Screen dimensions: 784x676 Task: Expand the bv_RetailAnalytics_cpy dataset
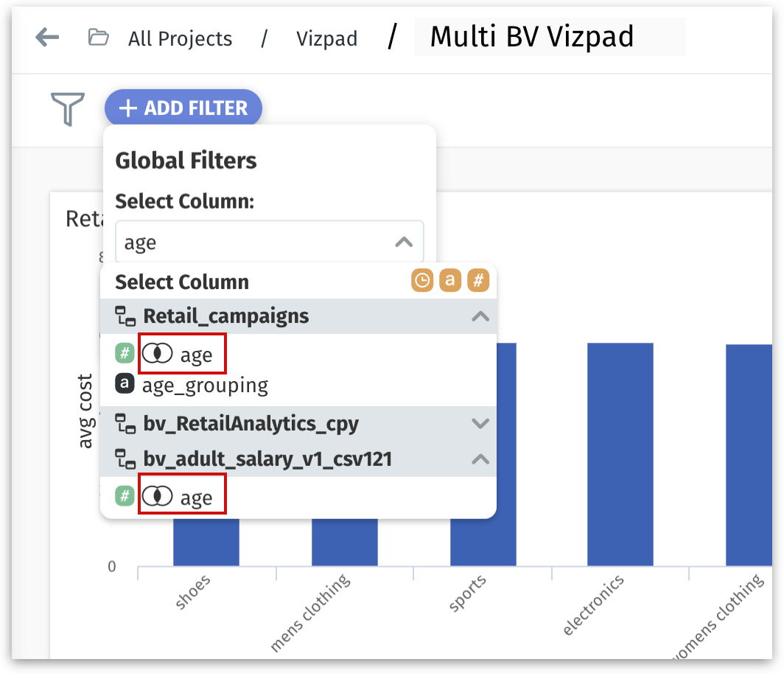click(481, 423)
